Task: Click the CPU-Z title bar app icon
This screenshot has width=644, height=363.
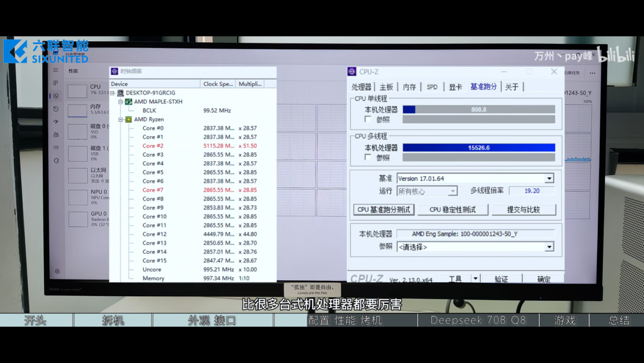Action: tap(352, 72)
